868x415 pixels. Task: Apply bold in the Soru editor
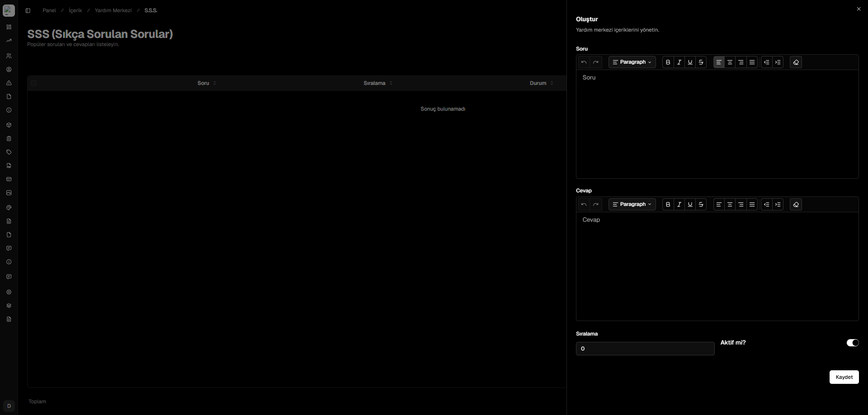coord(668,62)
